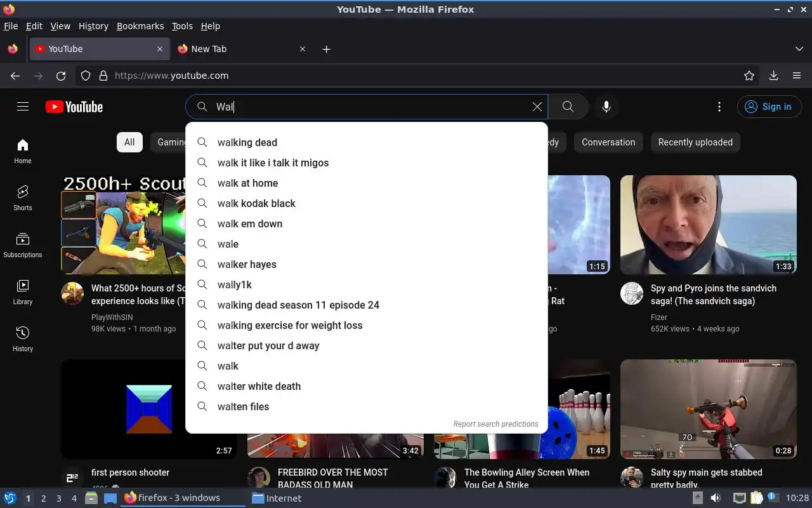Open Subscriptions in the sidebar
Viewport: 812px width, 508px height.
tap(23, 245)
